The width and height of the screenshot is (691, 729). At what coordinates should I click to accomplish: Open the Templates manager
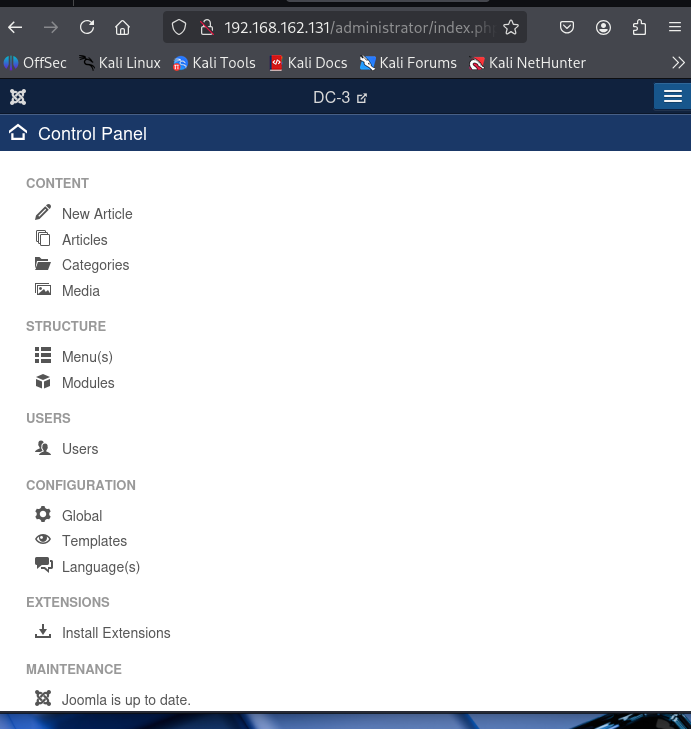tap(94, 541)
